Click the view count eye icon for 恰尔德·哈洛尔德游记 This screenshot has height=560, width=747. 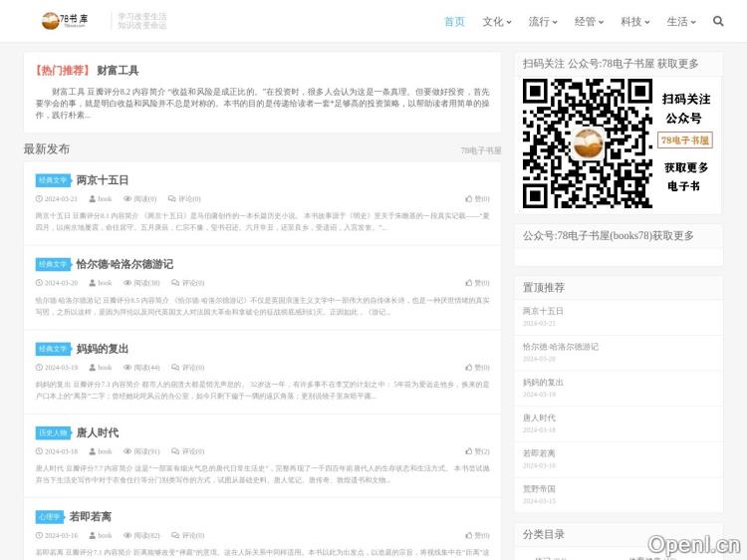(126, 283)
